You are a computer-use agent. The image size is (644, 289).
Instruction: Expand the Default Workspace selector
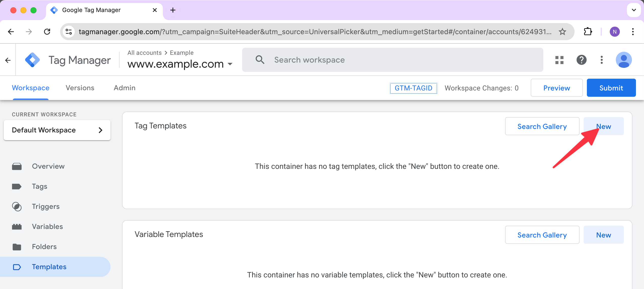click(57, 130)
